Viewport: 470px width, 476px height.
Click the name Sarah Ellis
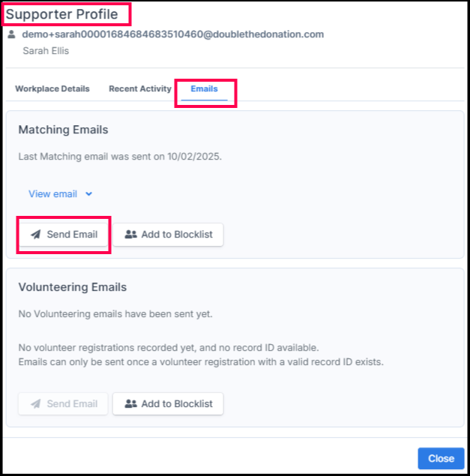point(46,51)
